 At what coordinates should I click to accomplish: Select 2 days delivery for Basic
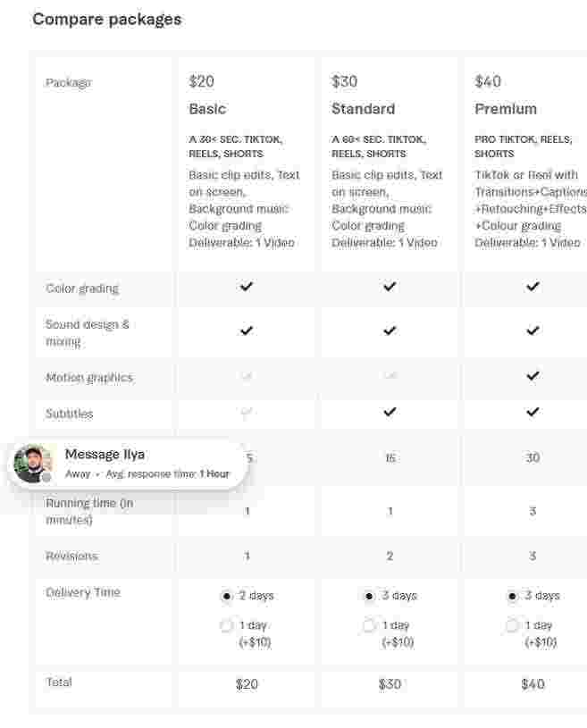[x=227, y=596]
